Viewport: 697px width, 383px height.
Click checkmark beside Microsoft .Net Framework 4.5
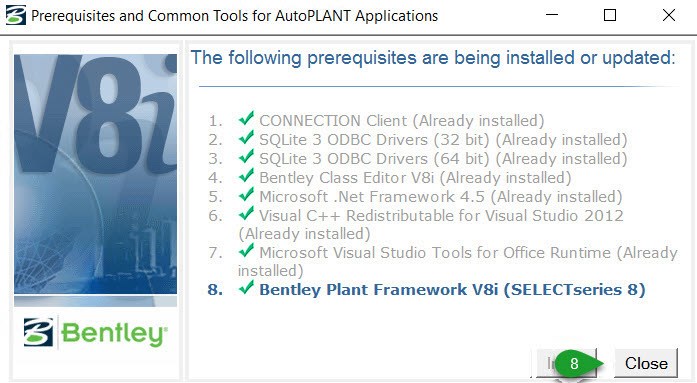[246, 195]
